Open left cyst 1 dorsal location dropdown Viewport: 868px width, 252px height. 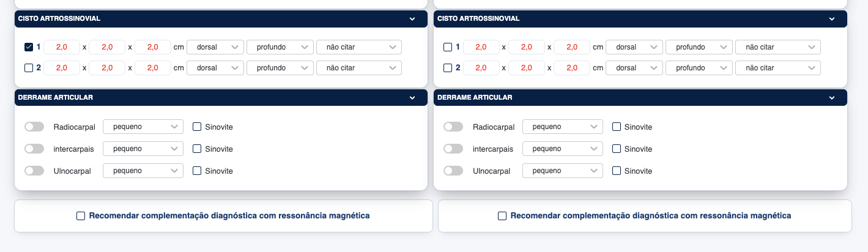(215, 47)
